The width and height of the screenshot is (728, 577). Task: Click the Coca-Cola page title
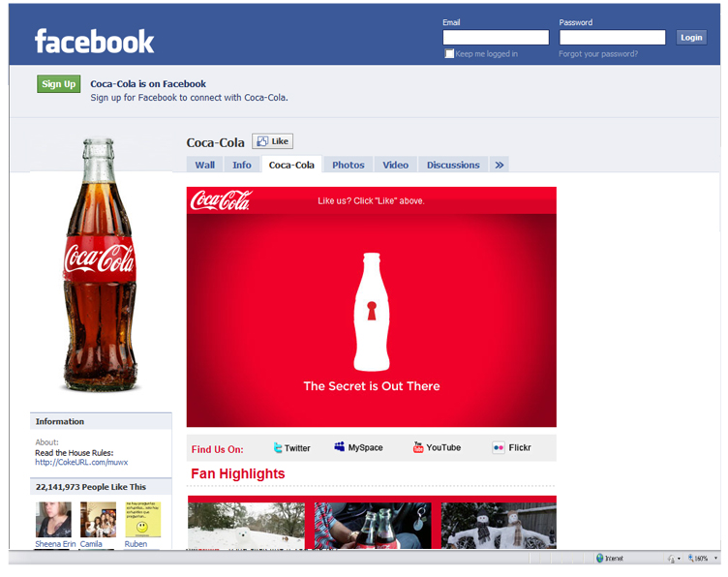click(216, 143)
